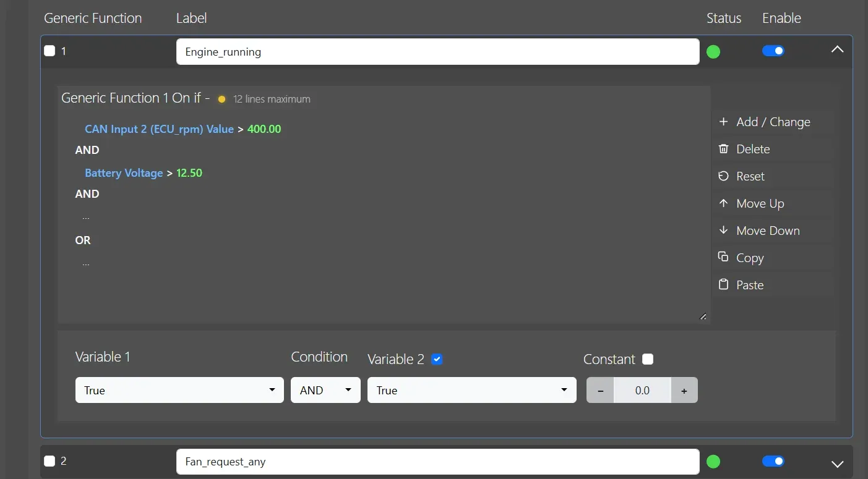The image size is (868, 479).
Task: Click the Move Up label
Action: (x=760, y=203)
